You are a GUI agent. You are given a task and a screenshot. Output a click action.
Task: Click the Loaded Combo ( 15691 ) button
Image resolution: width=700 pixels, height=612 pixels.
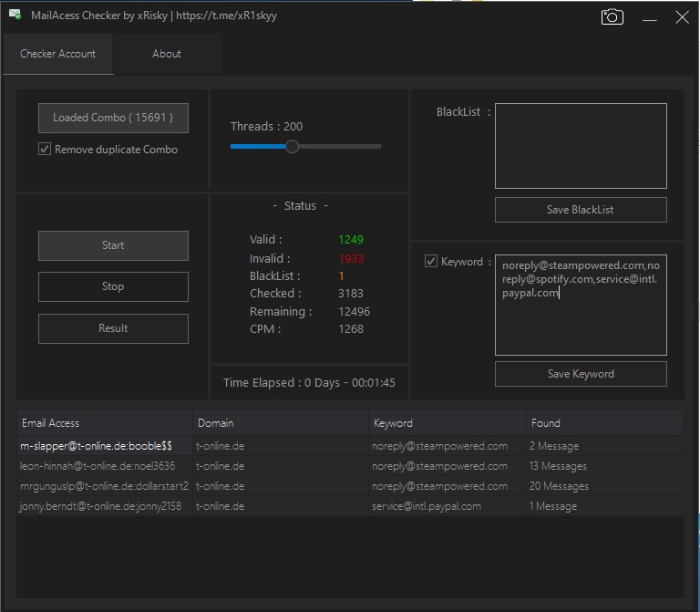113,118
